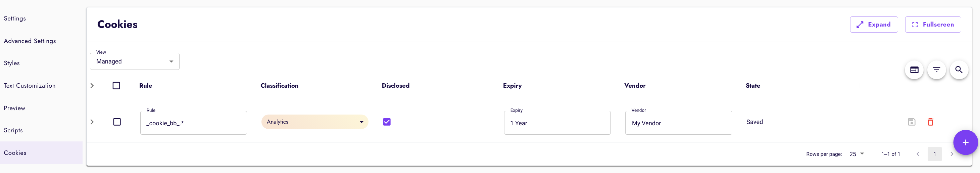
Task: Open Advanced Settings in sidebar
Action: pos(30,41)
